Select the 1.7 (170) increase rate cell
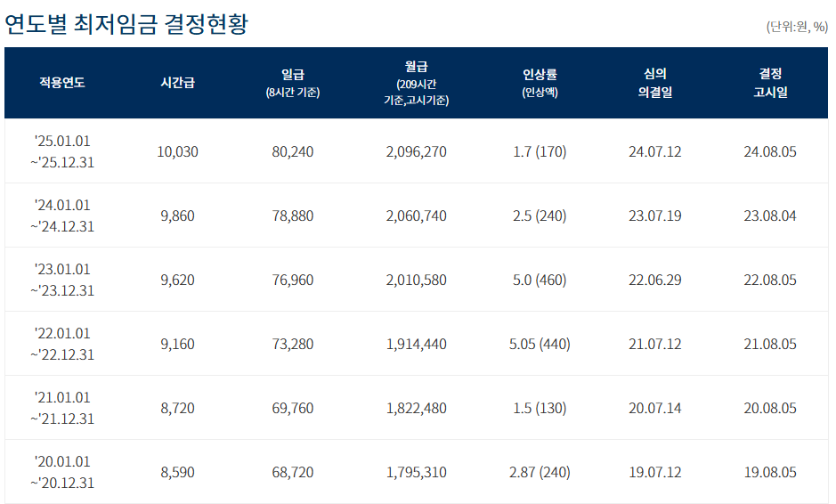The image size is (836, 504). click(540, 152)
